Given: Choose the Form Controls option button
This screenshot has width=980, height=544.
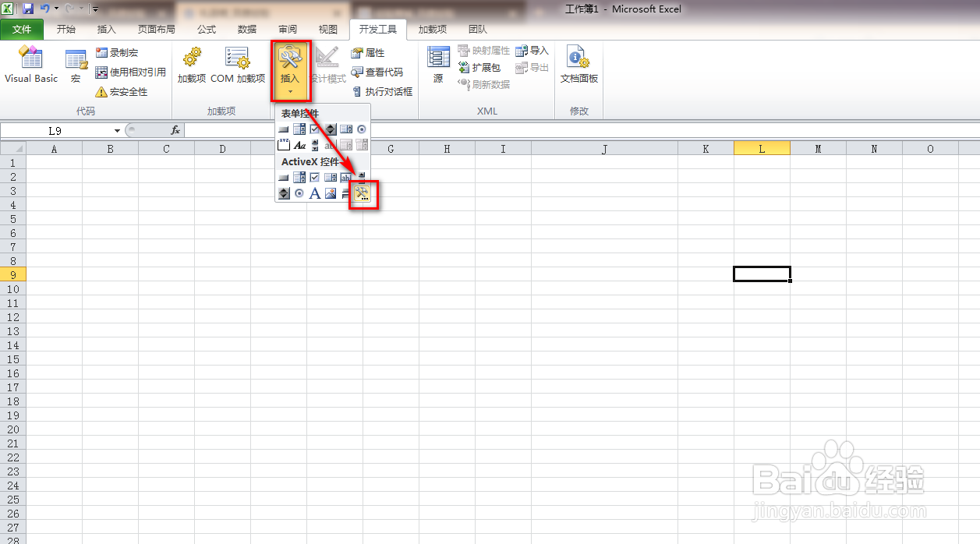Looking at the screenshot, I should pos(362,129).
